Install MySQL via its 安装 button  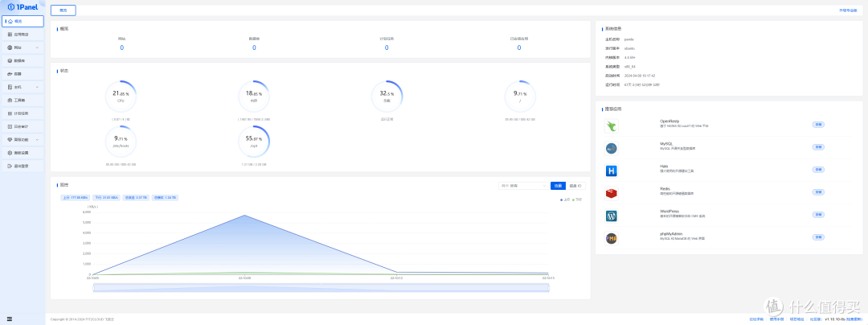[818, 147]
